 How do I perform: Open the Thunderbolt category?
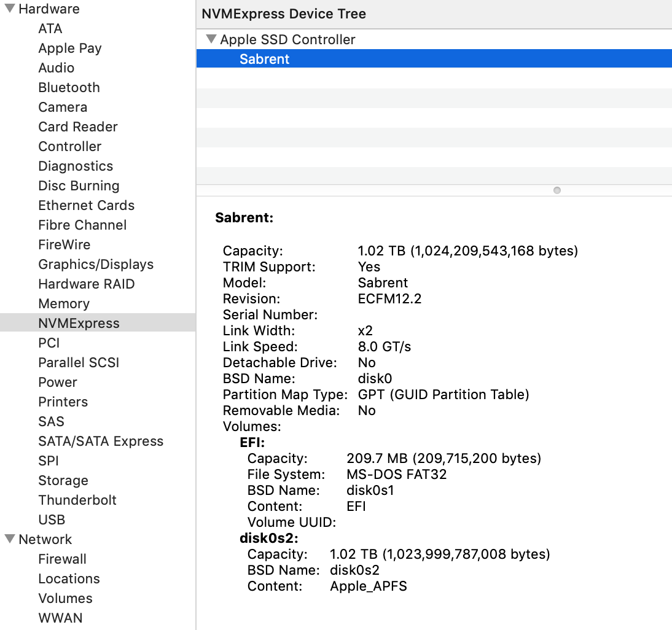[77, 500]
